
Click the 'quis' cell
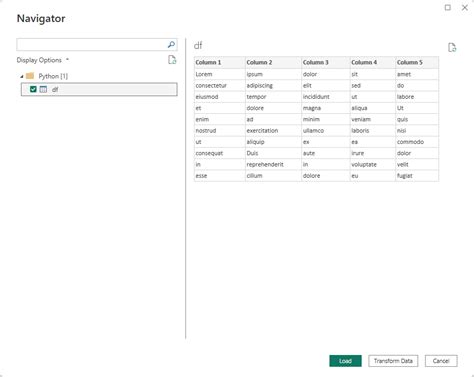pyautogui.click(x=417, y=119)
